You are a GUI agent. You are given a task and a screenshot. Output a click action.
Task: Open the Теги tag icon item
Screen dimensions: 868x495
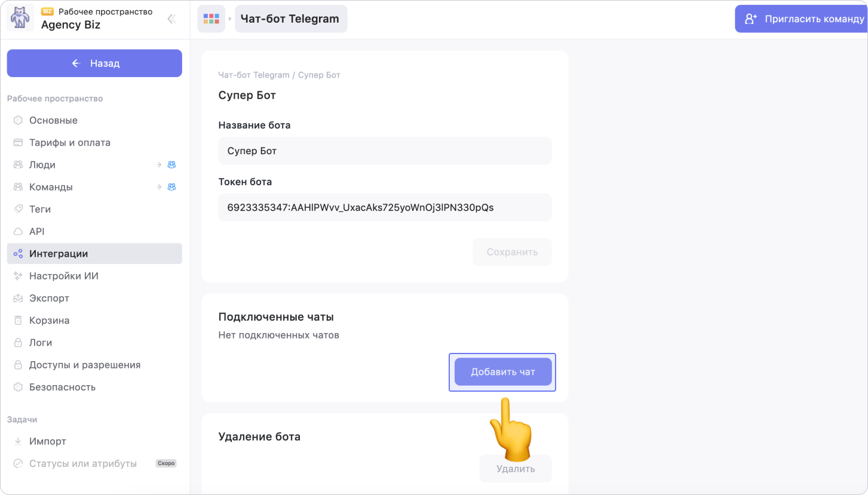tap(18, 209)
